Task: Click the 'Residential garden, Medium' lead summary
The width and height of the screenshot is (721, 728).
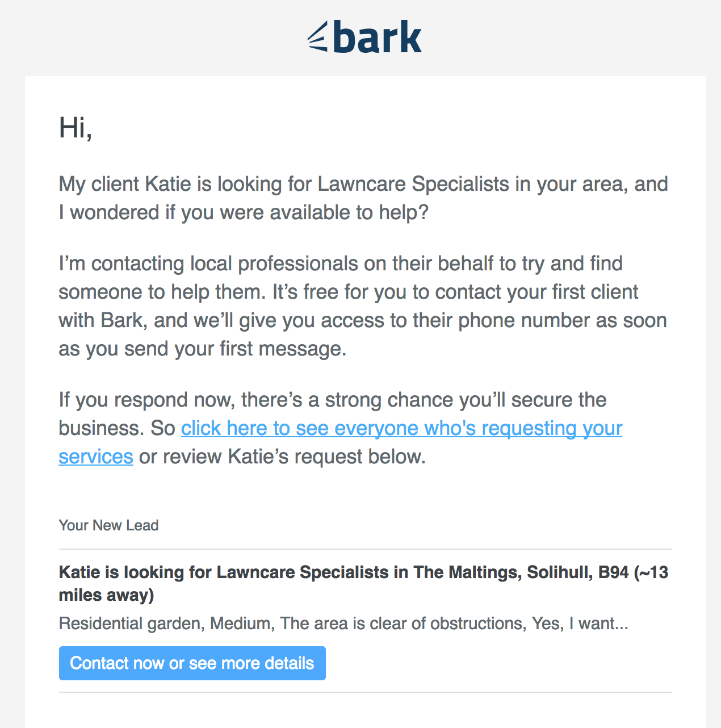Action: point(343,624)
